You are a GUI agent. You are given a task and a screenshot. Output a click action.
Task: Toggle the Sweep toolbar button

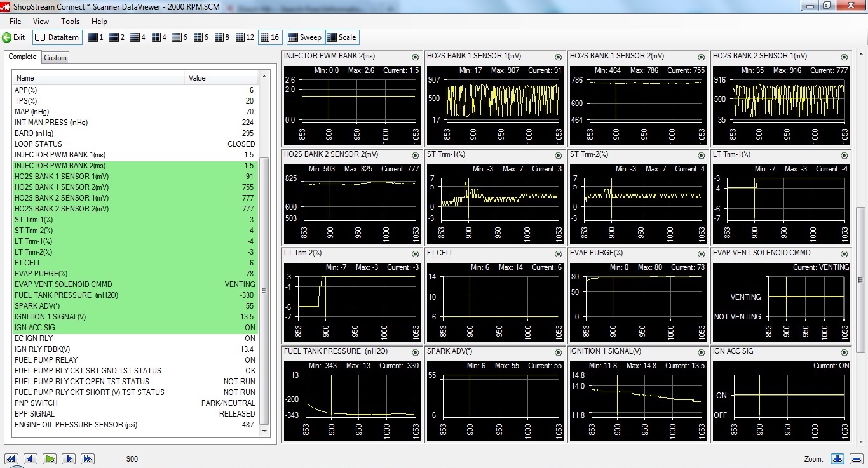(305, 37)
